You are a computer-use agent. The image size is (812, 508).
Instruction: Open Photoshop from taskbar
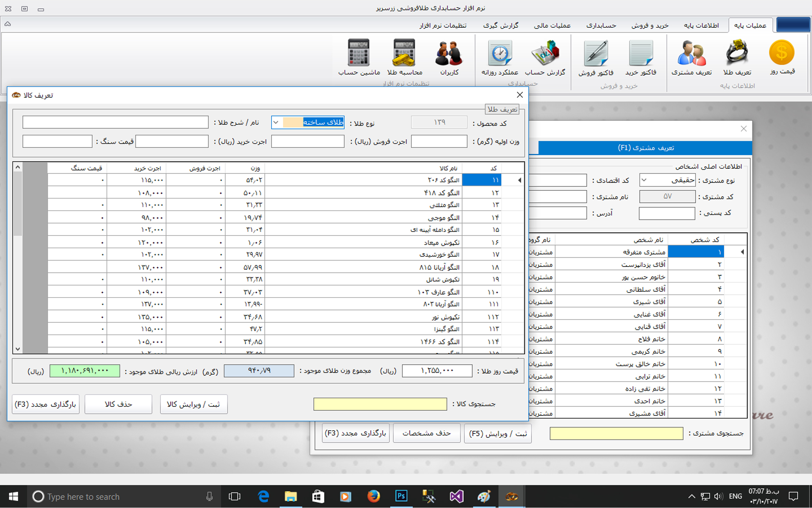pyautogui.click(x=401, y=496)
